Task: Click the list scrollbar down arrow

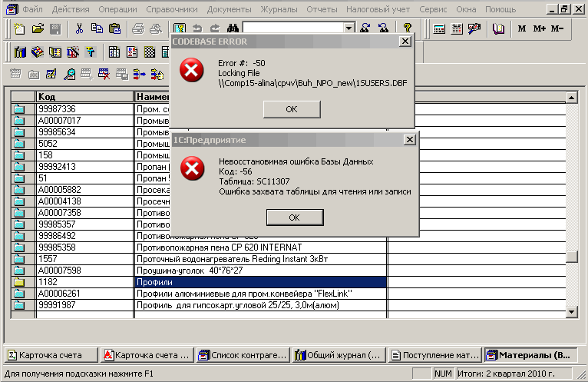Action: (x=571, y=312)
